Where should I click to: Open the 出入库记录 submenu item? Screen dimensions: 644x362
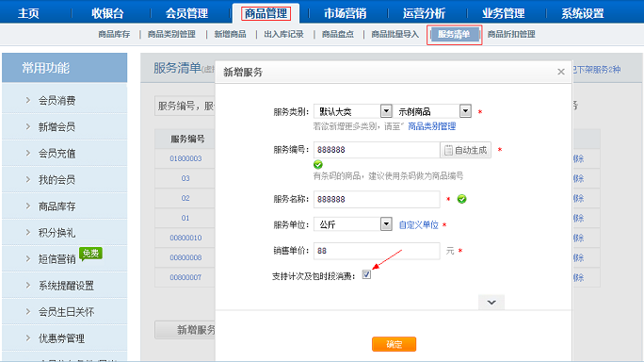pyautogui.click(x=283, y=34)
